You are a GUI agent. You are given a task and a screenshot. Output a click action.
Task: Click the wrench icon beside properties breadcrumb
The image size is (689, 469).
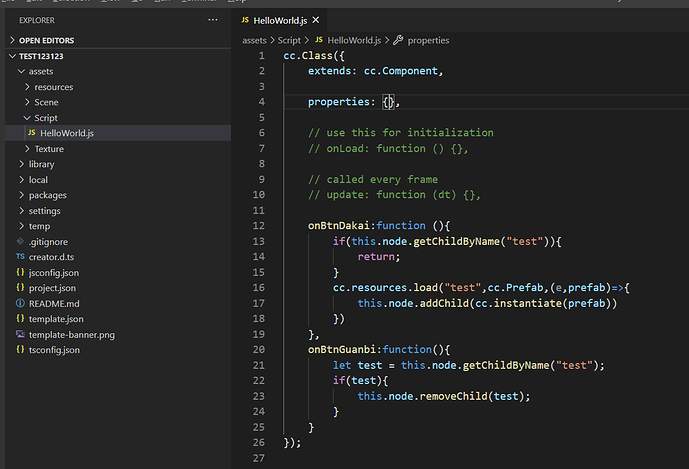(398, 40)
